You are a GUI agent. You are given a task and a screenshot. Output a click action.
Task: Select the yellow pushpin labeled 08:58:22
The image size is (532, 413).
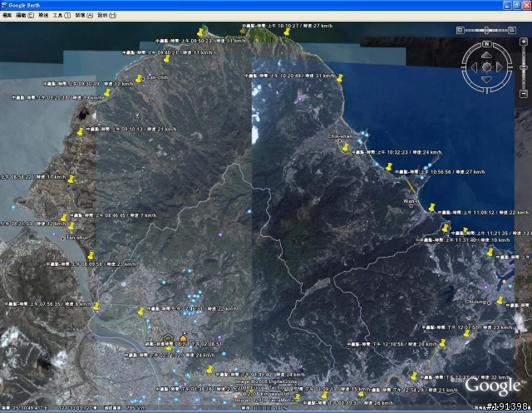(x=71, y=179)
